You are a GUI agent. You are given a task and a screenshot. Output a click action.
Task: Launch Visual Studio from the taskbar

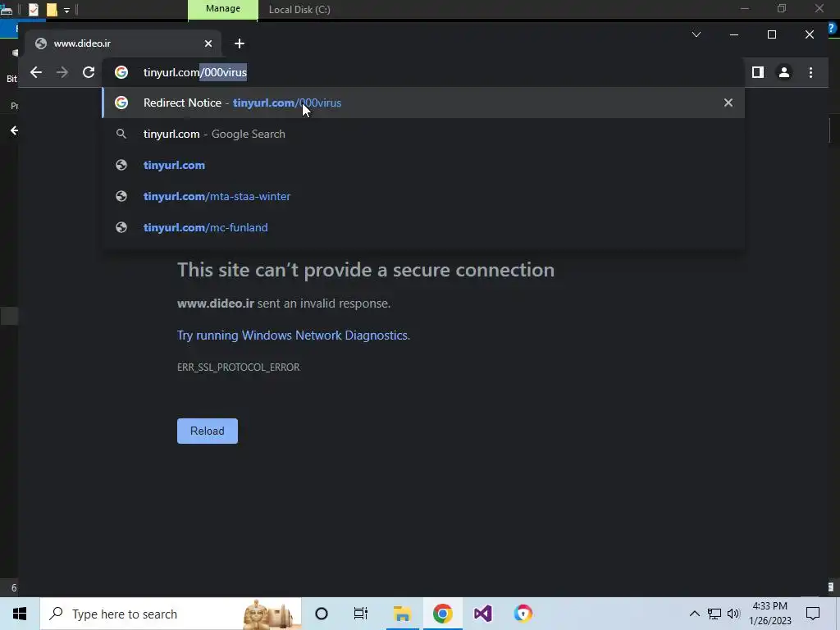pos(482,614)
